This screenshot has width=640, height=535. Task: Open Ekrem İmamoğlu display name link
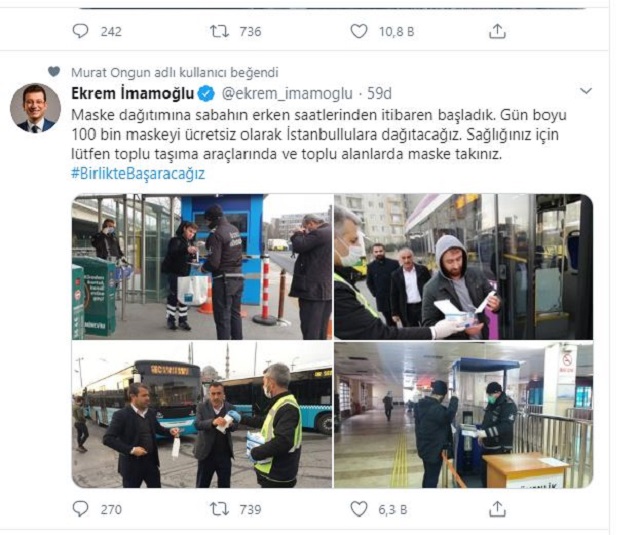(133, 93)
